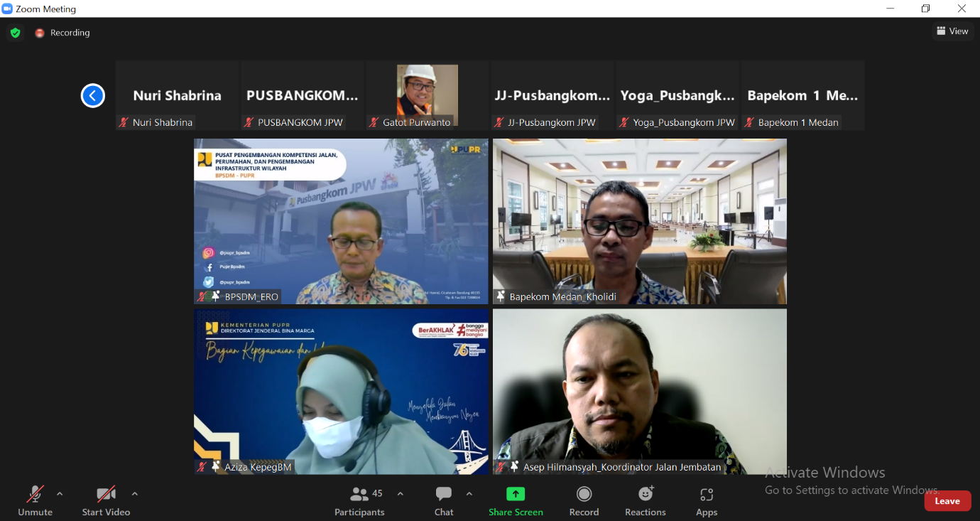Go to previous page of participant thumbnails
Screen dimensions: 980x521
click(93, 95)
